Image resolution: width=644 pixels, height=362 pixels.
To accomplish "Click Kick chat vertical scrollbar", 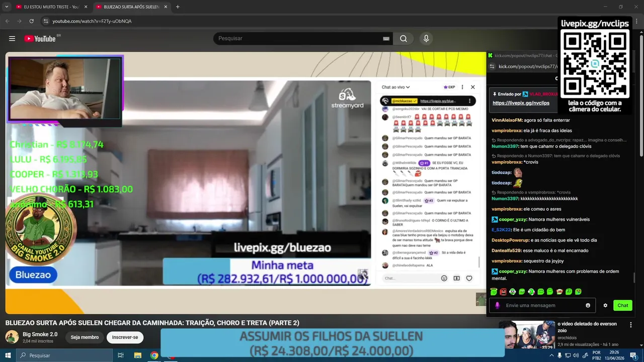I will (x=634, y=278).
